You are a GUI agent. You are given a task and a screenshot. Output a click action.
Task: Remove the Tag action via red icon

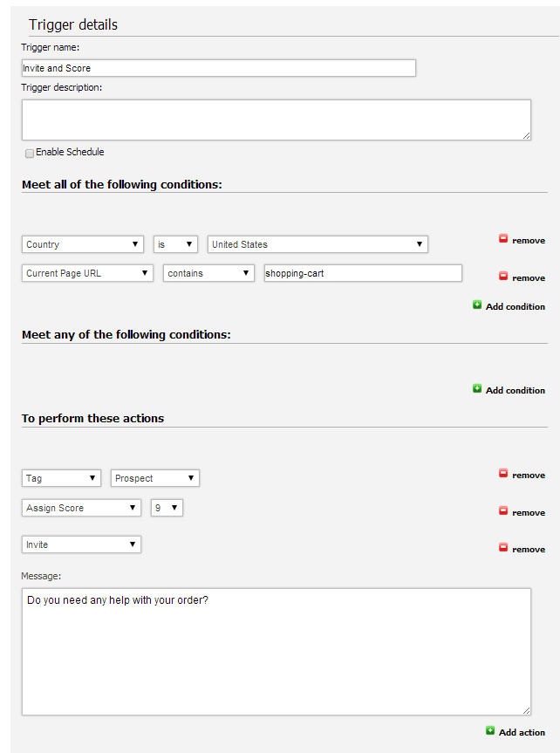(503, 474)
